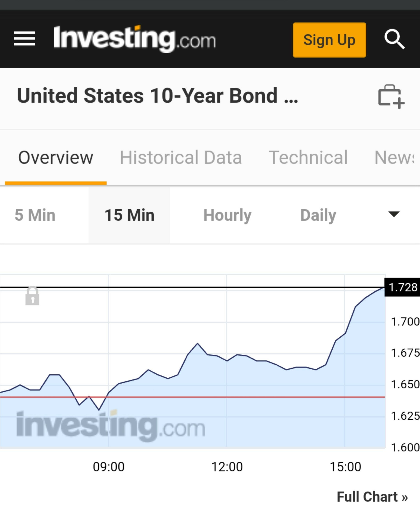Image resolution: width=420 pixels, height=510 pixels.
Task: Click the magnifying glass search icon
Action: point(395,39)
